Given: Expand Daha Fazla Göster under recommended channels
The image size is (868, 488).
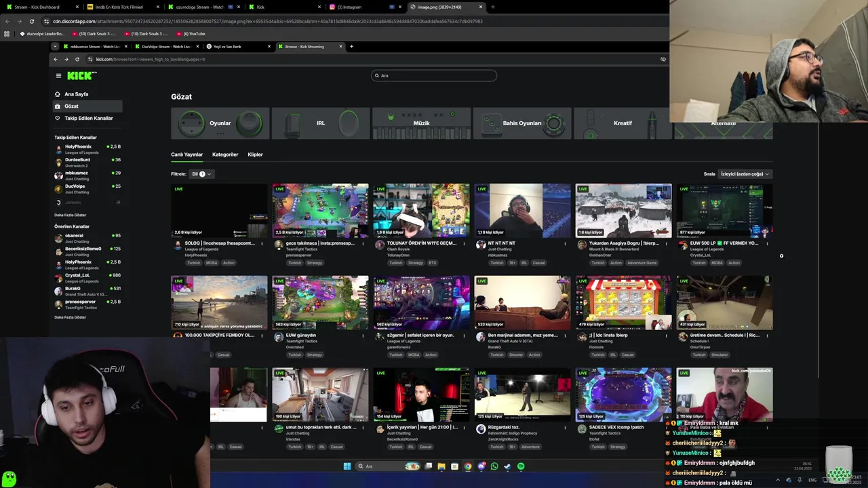Looking at the screenshot, I should [71, 317].
